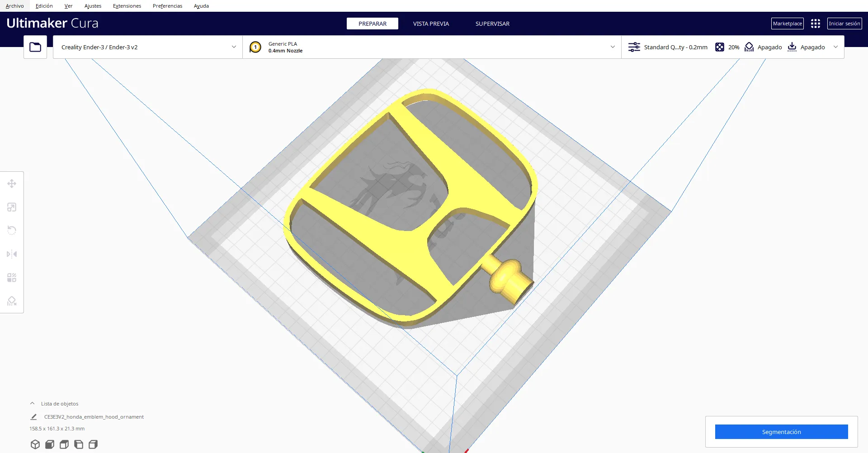Open Per Model Settings tool
The width and height of the screenshot is (868, 453).
[12, 278]
